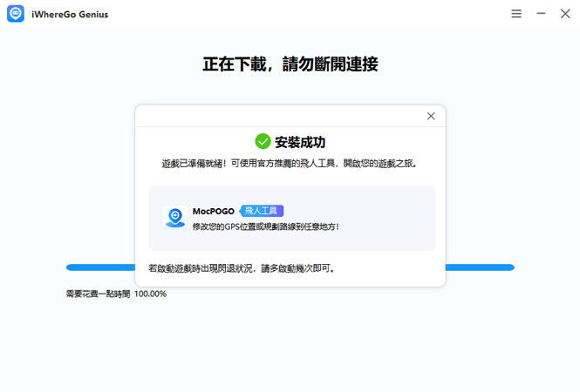Close the iWhereGo Genius main window
The width and height of the screenshot is (580, 392).
point(565,14)
